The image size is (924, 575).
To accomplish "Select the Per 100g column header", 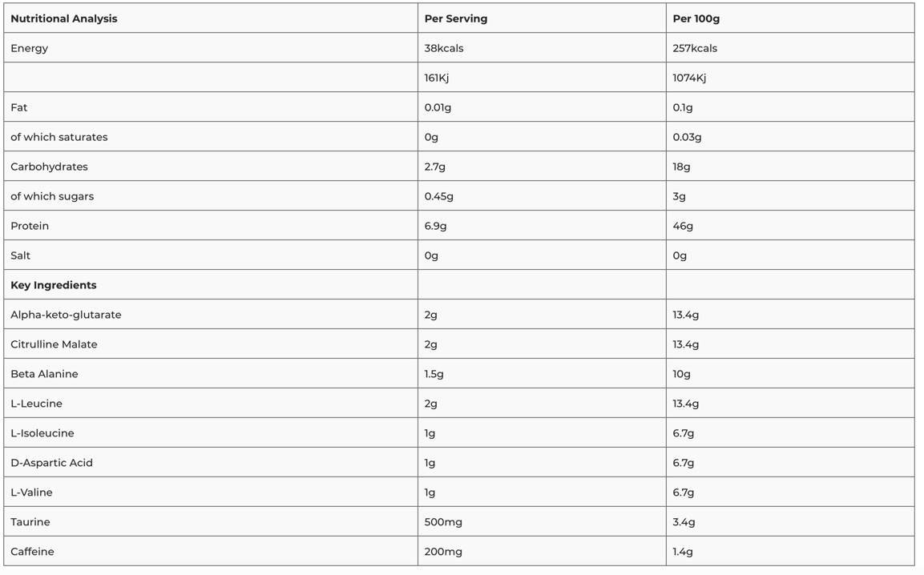I will [x=696, y=18].
